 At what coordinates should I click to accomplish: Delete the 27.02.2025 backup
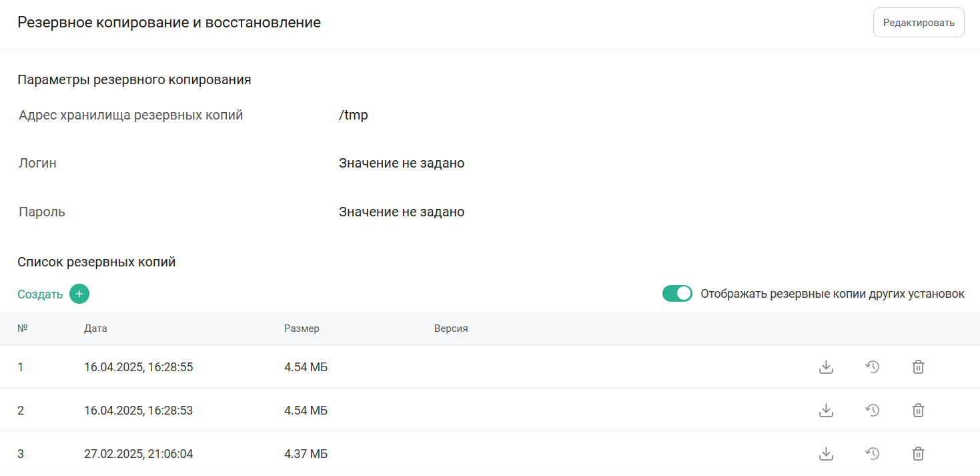point(918,454)
